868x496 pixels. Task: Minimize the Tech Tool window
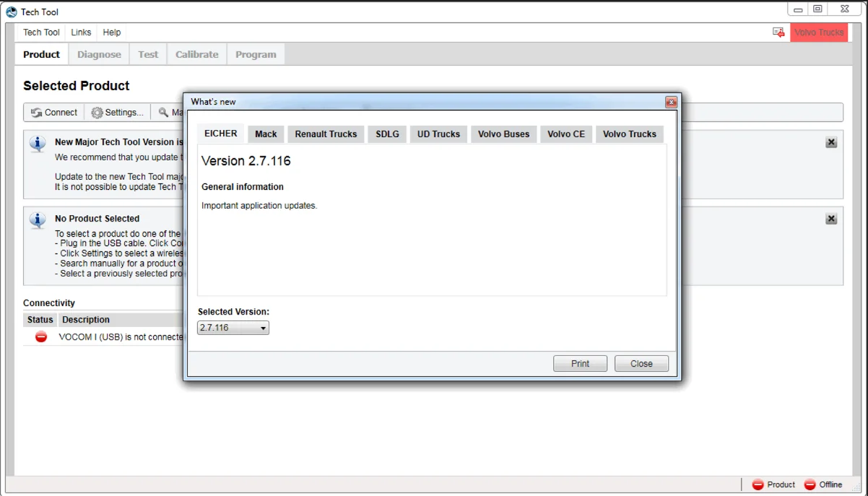point(798,9)
